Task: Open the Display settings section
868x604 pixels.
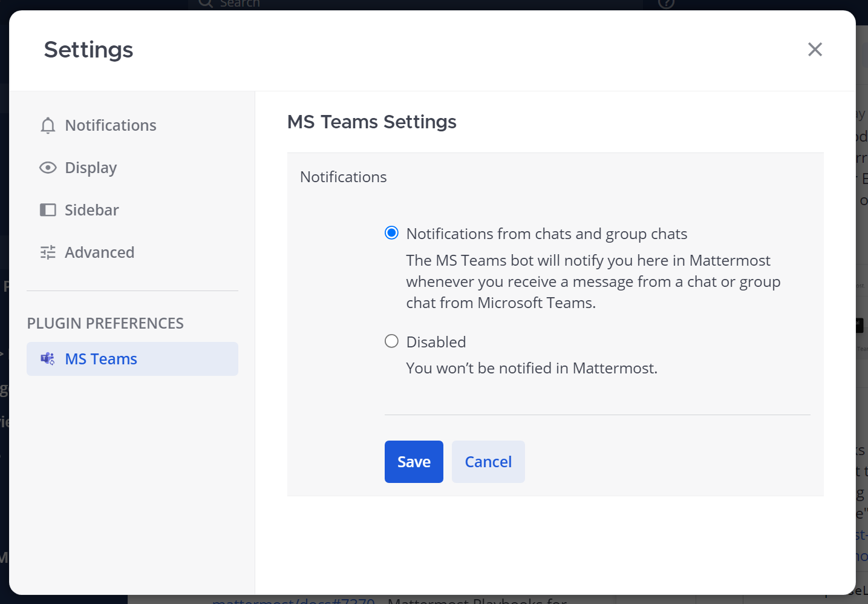Action: click(x=91, y=168)
